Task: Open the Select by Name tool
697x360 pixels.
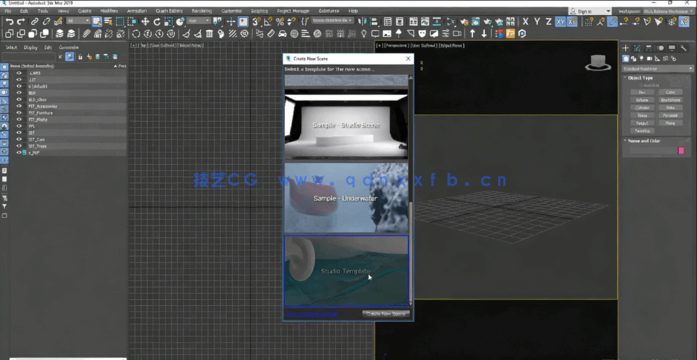Action: tap(108, 21)
